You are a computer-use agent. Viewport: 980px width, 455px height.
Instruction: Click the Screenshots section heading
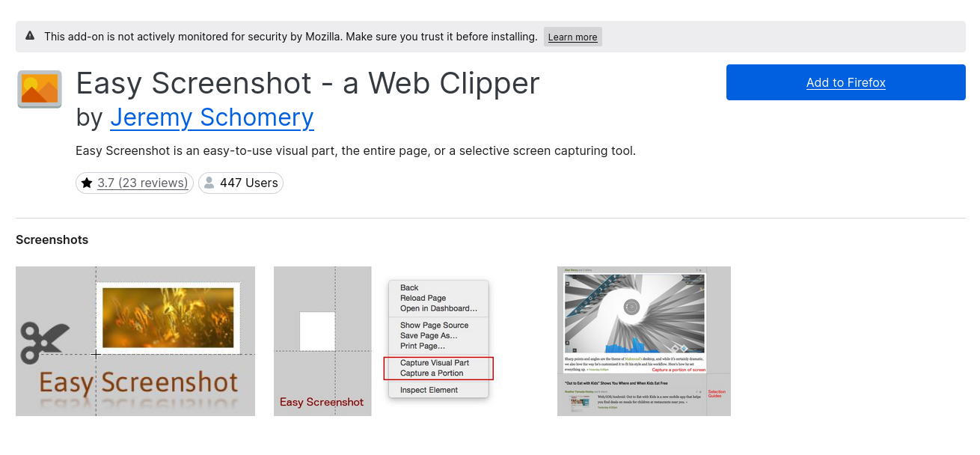coord(52,239)
